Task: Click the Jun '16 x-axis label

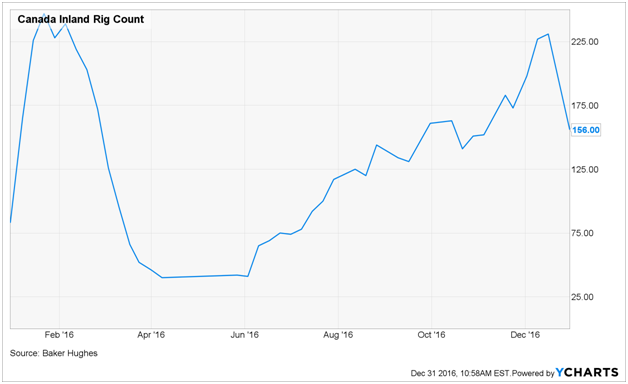Action: 244,335
